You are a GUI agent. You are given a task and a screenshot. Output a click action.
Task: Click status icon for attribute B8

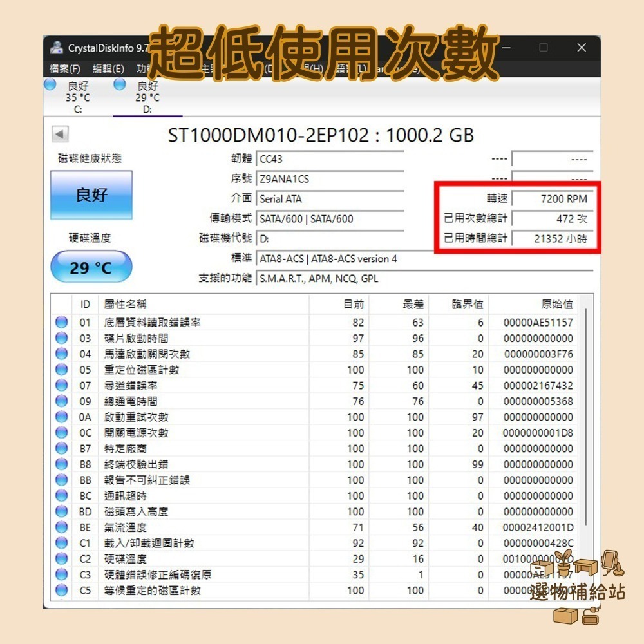[x=62, y=464]
